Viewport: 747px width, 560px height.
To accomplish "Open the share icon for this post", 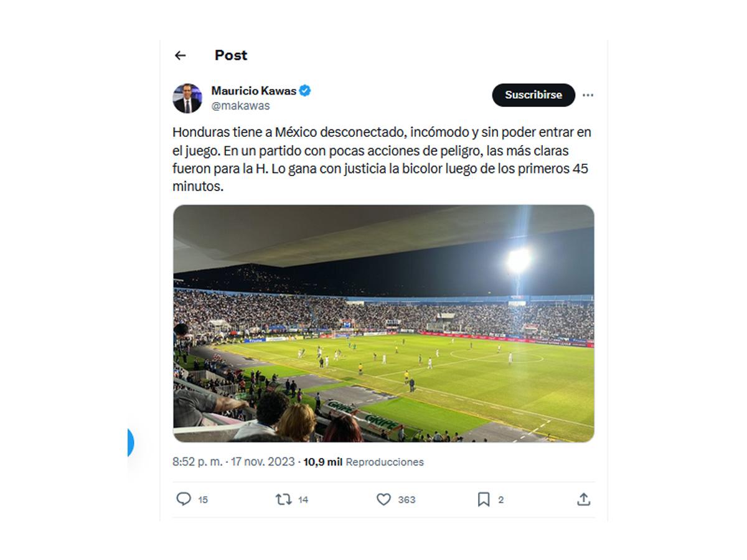I will click(584, 499).
